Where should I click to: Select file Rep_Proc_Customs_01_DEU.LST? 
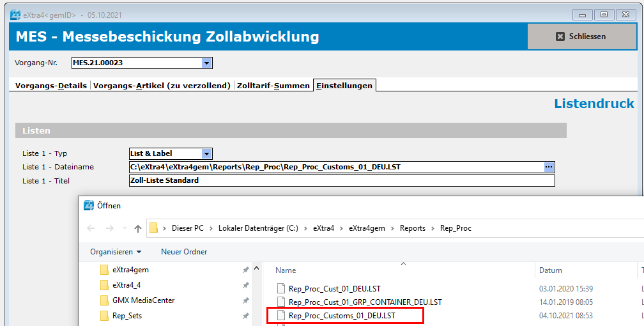coord(342,316)
